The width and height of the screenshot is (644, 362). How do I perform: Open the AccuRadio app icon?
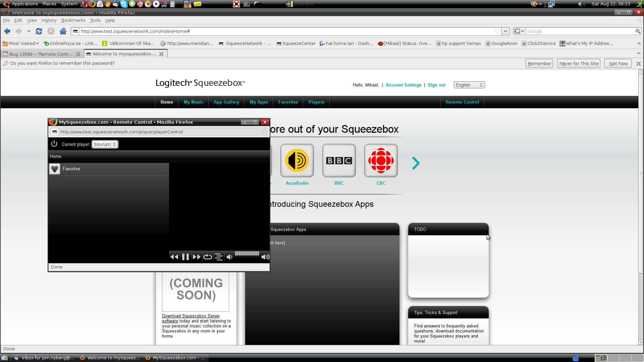[x=297, y=161]
